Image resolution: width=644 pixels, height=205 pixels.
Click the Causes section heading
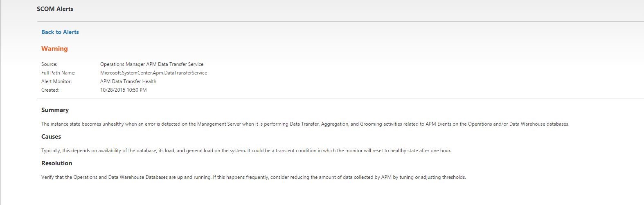51,137
